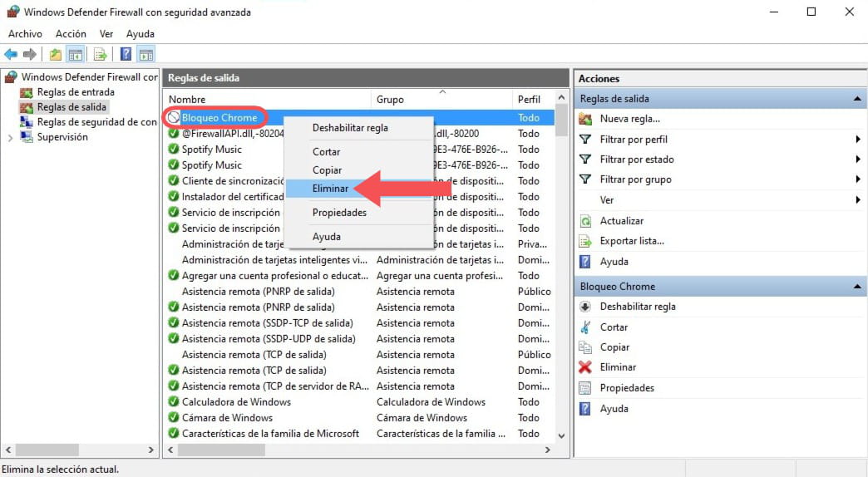Click the blocked icon of Bloqueo Chrome rule
Viewport: 868px width, 477px height.
click(174, 117)
